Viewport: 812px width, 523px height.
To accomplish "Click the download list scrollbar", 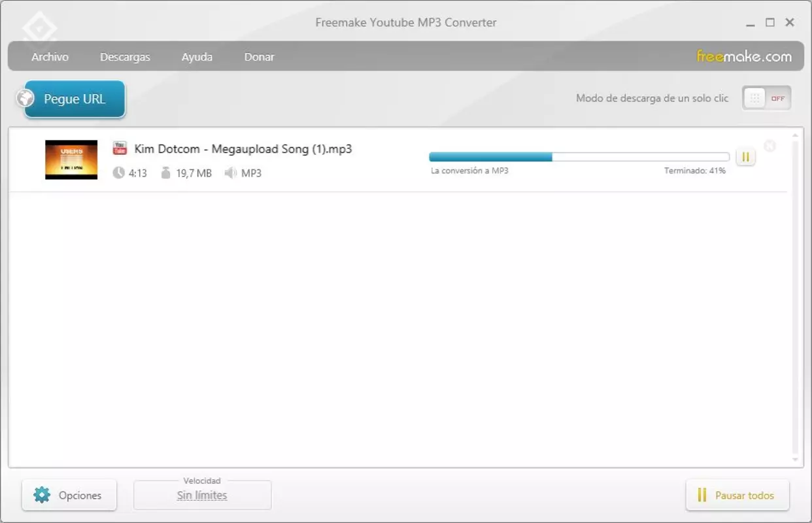I will click(795, 297).
